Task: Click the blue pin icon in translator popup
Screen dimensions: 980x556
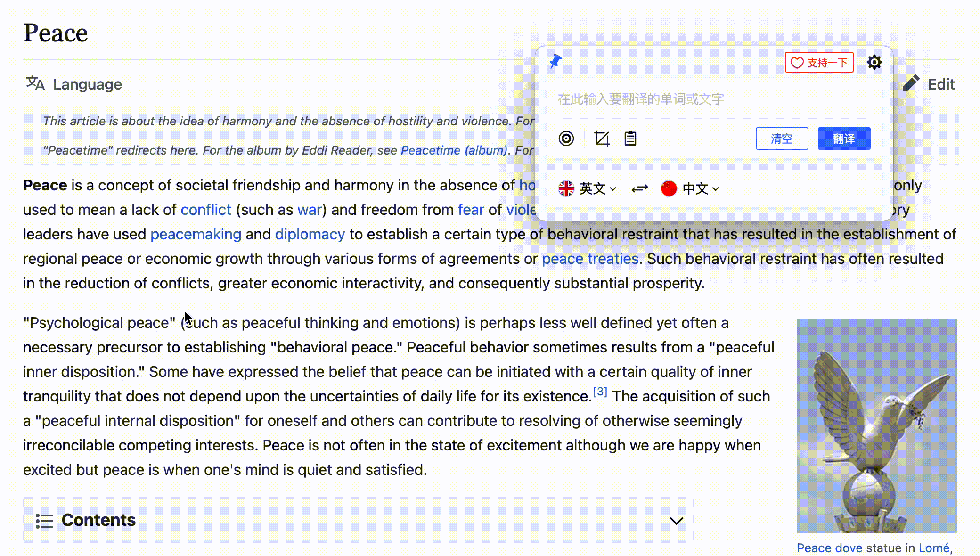Action: 555,62
